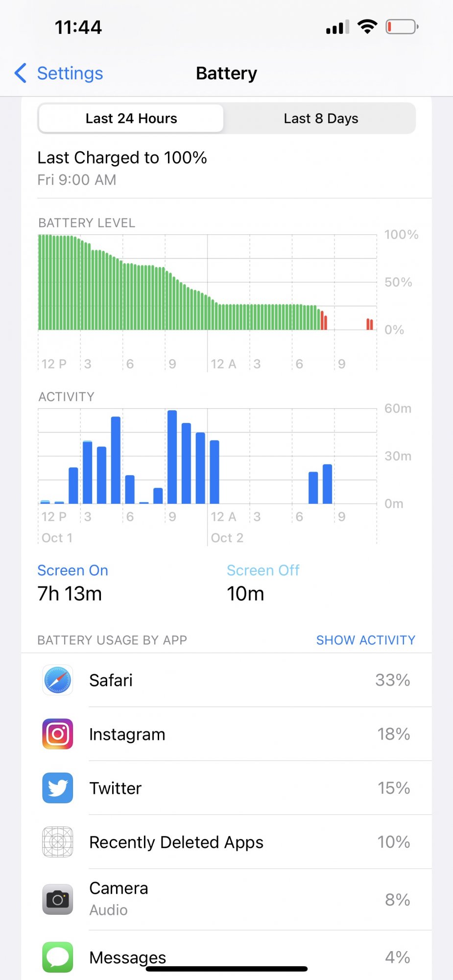Switch to Last 8 Days view
453x980 pixels.
point(321,118)
